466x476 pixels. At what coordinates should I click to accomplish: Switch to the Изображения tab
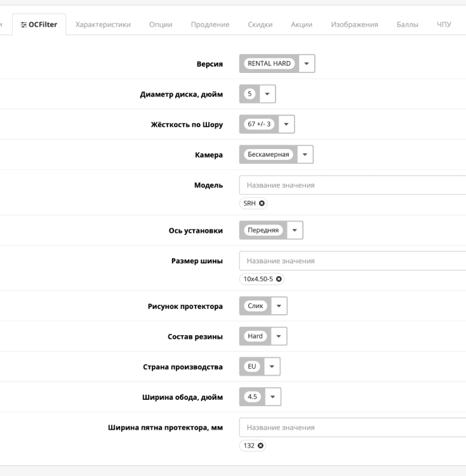354,25
